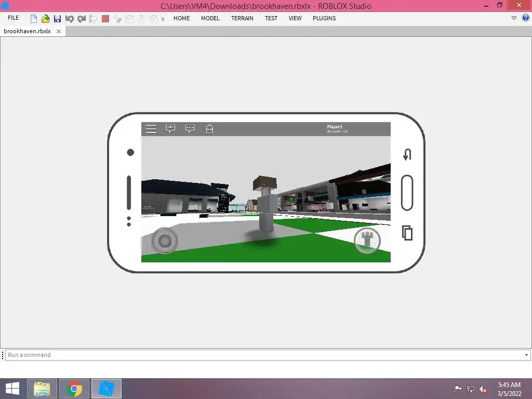Screen dimensions: 532x399
Task: Close the brookhaven.rbxlx tab
Action: tap(59, 31)
